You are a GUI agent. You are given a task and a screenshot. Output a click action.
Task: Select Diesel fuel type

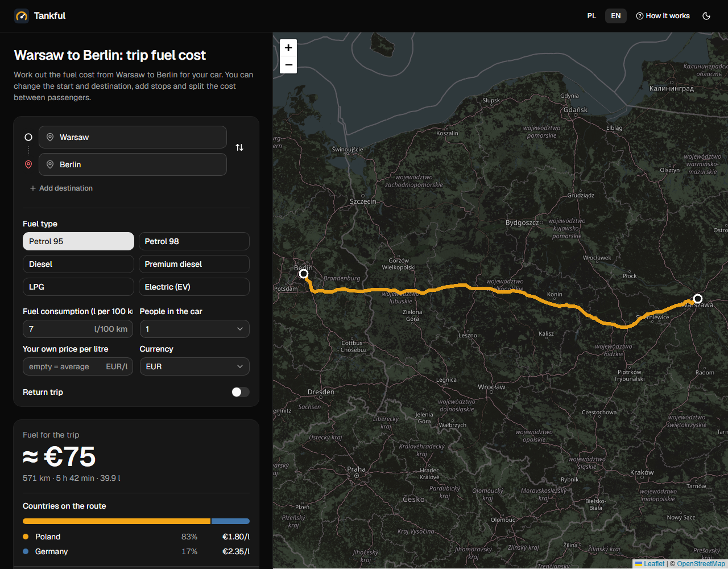pos(78,264)
